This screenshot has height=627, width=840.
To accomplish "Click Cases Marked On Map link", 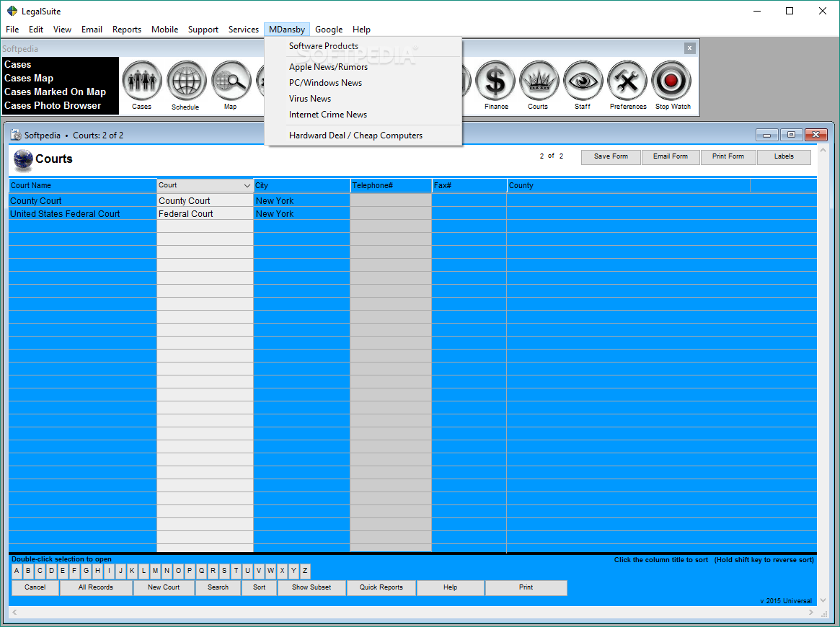I will click(56, 92).
